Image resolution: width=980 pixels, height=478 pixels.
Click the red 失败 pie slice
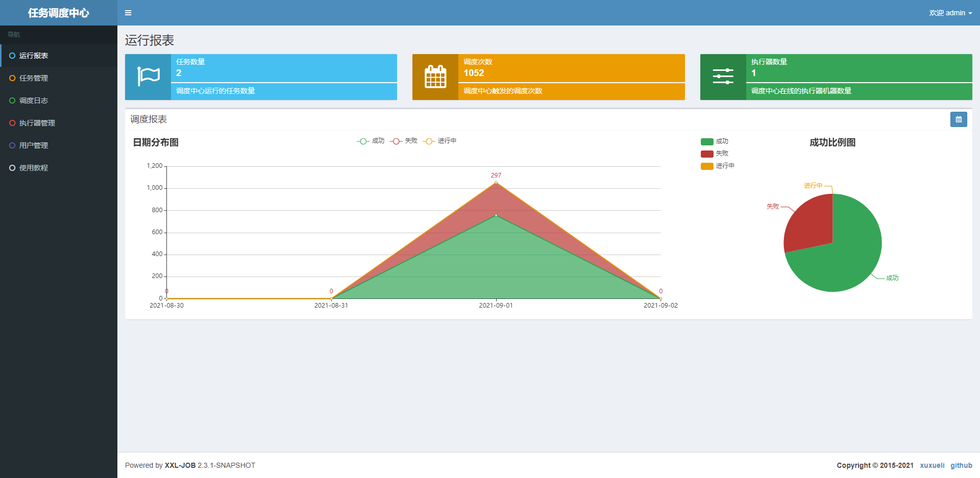tap(812, 224)
